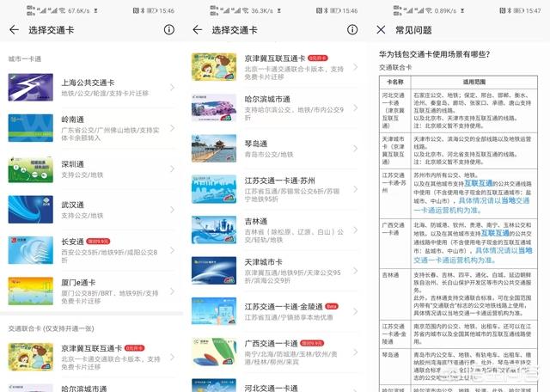Open the chevron on the 长安通 row

[172, 250]
